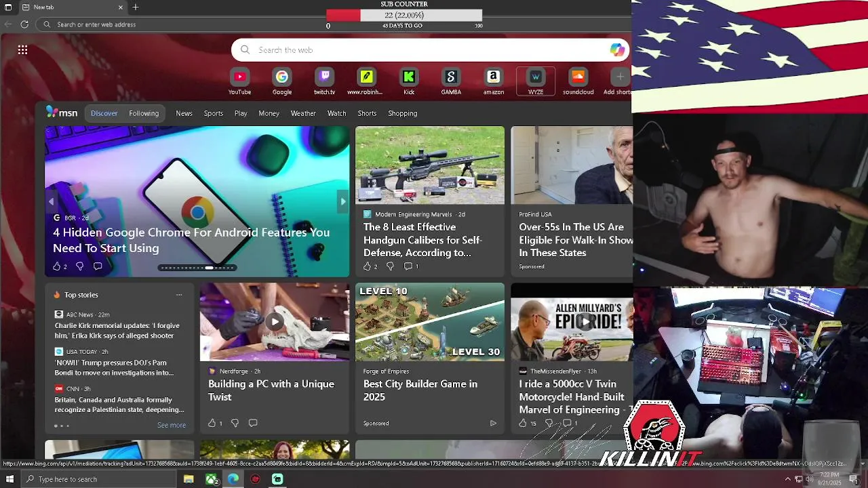868x488 pixels.
Task: Switch to the Discover tab
Action: (x=104, y=113)
